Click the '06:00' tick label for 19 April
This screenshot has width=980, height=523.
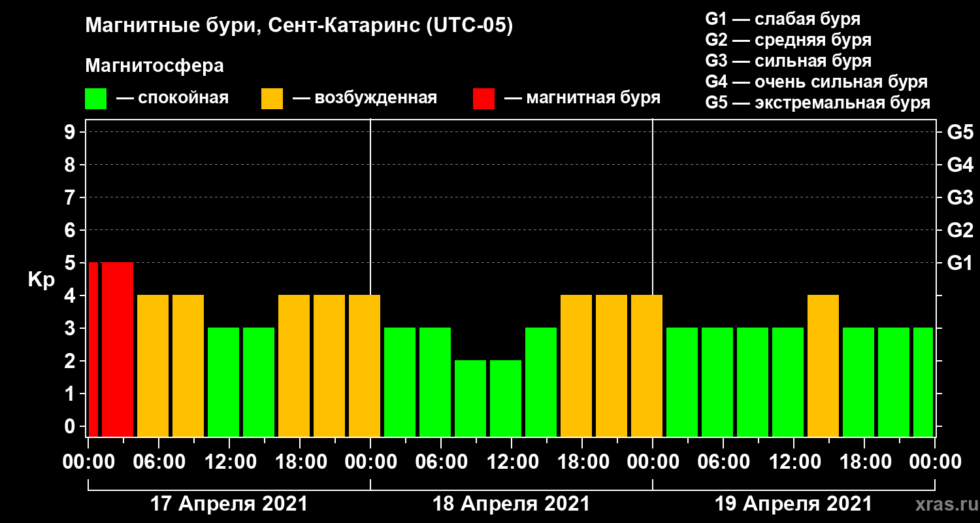point(723,462)
